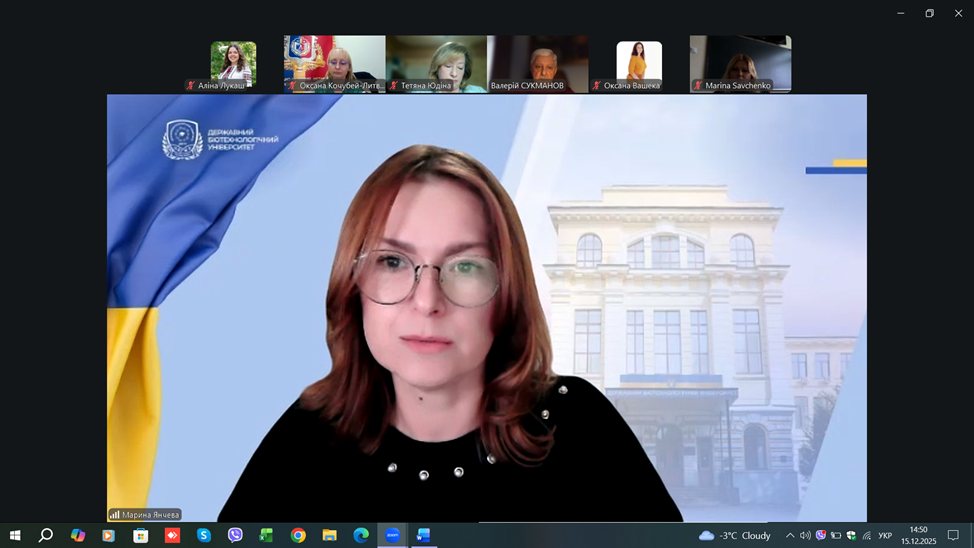Viewport: 974px width, 548px height.
Task: Open Microsoft Store from the taskbar
Action: (141, 535)
